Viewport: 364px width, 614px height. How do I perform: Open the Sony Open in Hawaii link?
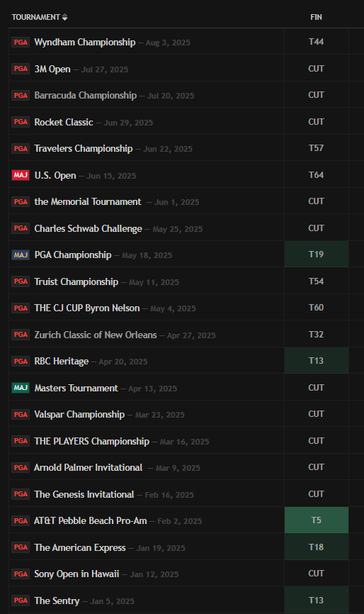click(x=76, y=574)
